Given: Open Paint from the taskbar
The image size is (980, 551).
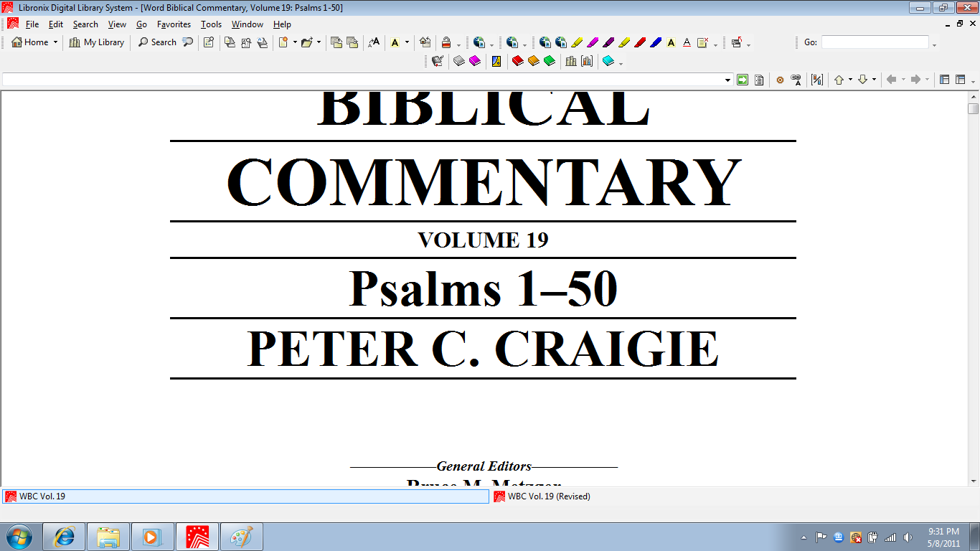Looking at the screenshot, I should click(242, 537).
